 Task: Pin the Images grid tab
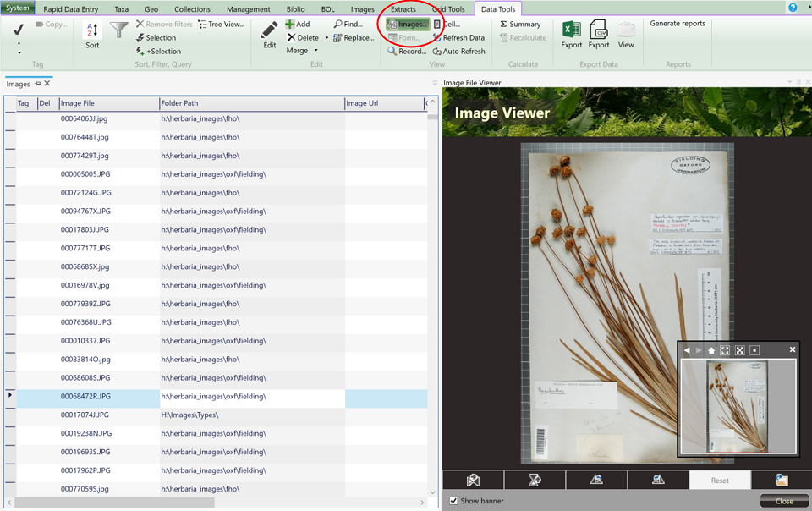[x=37, y=84]
